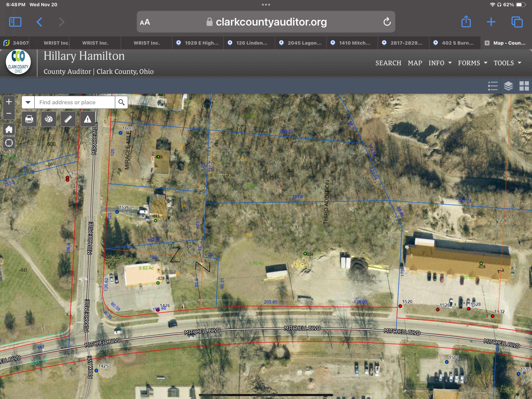
Task: Reload the clarkcountyauditor.org page
Action: (387, 22)
